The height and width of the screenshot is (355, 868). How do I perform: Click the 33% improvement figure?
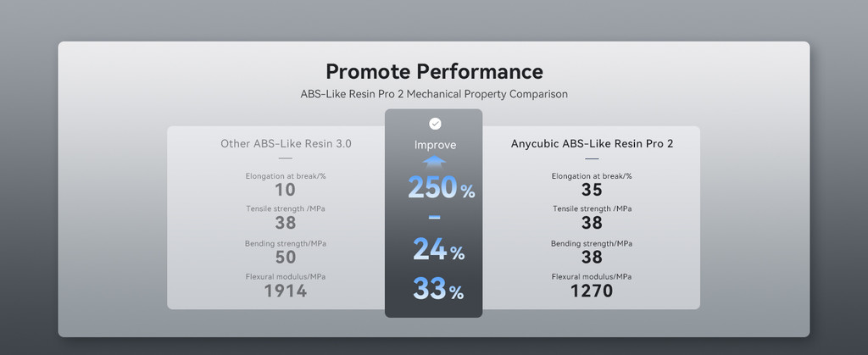(x=438, y=289)
